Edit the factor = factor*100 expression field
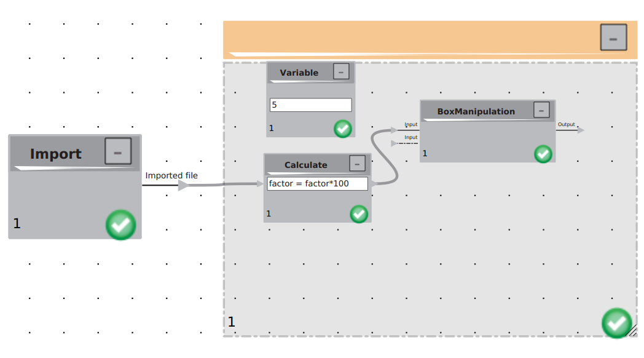 [317, 184]
